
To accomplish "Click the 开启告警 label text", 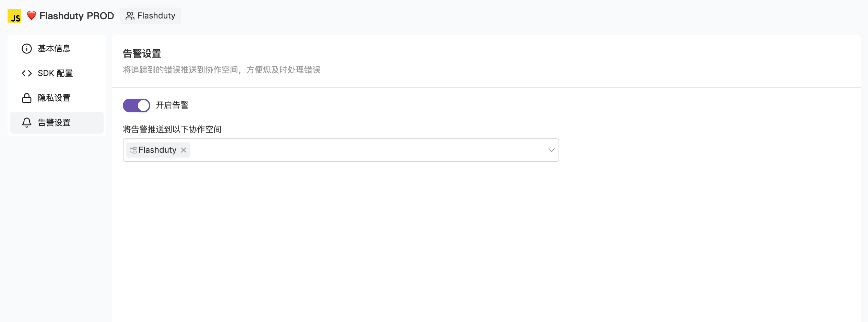I will (172, 105).
